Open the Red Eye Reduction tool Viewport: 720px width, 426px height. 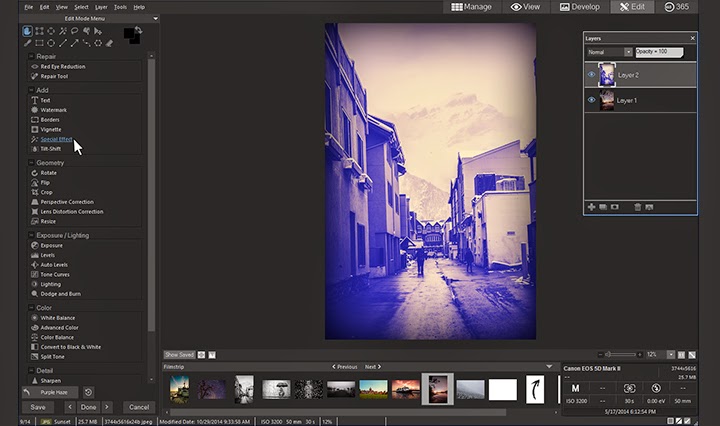pos(60,67)
